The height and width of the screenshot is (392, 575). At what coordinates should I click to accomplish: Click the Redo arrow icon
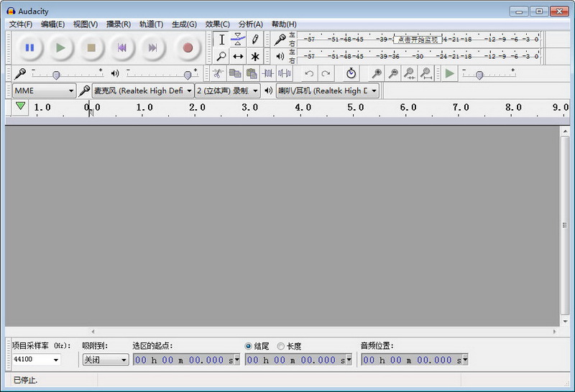pyautogui.click(x=326, y=74)
